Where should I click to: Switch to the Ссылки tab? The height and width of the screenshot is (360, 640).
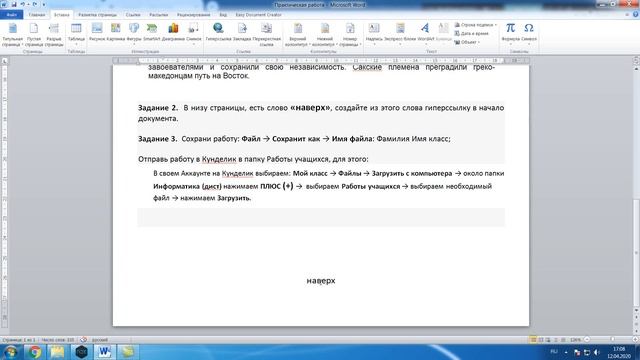(133, 15)
